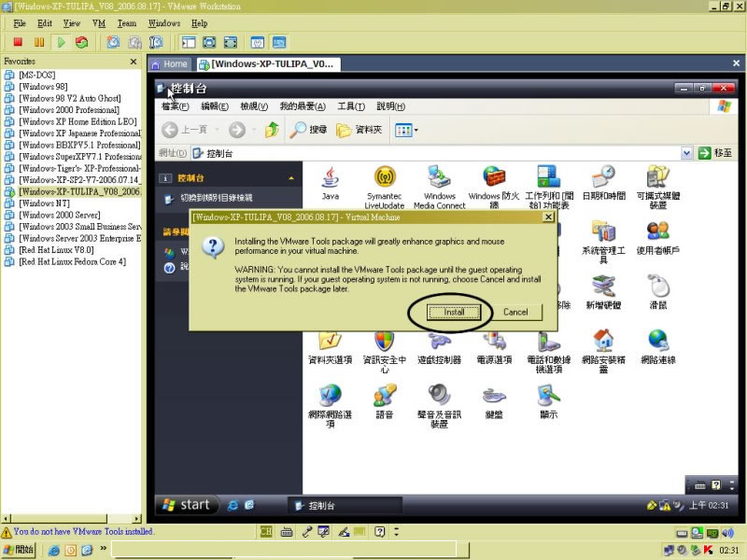Collapse the 控制台 side panel section
This screenshot has width=747, height=560.
point(291,178)
